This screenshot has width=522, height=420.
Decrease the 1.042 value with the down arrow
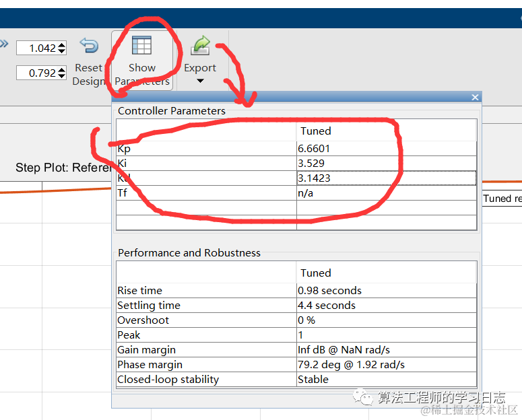click(61, 50)
